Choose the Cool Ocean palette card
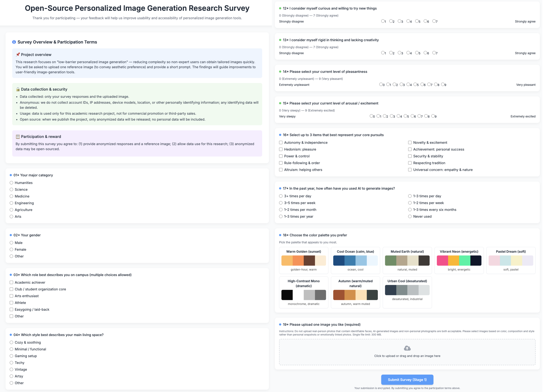The height and width of the screenshot is (392, 557). (x=355, y=260)
